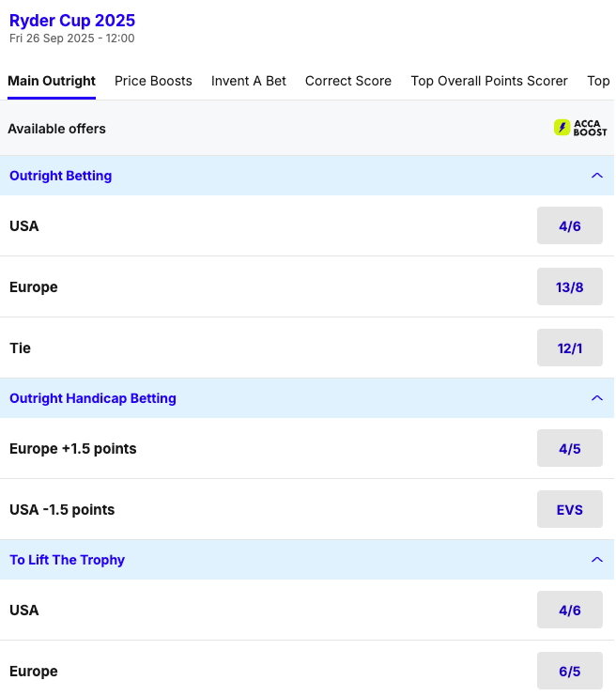Select the Correct Score tab
This screenshot has width=616, height=696.
(348, 81)
